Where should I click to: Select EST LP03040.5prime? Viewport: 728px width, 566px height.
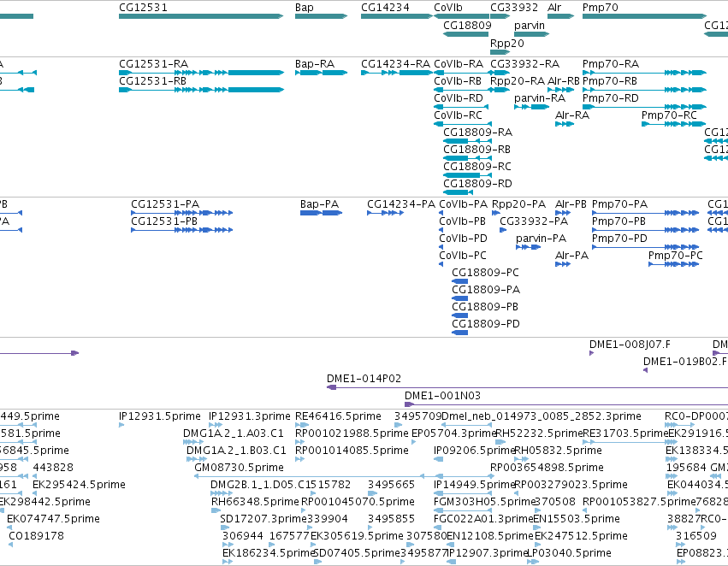click(569, 553)
